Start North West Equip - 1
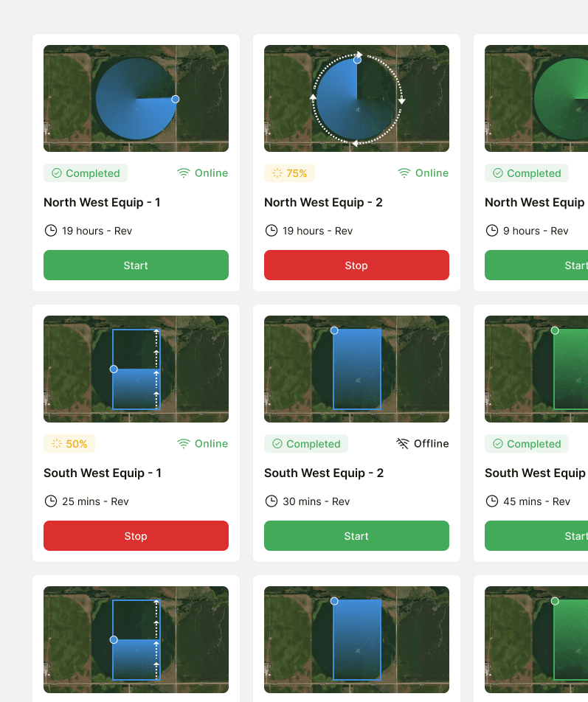 (136, 265)
